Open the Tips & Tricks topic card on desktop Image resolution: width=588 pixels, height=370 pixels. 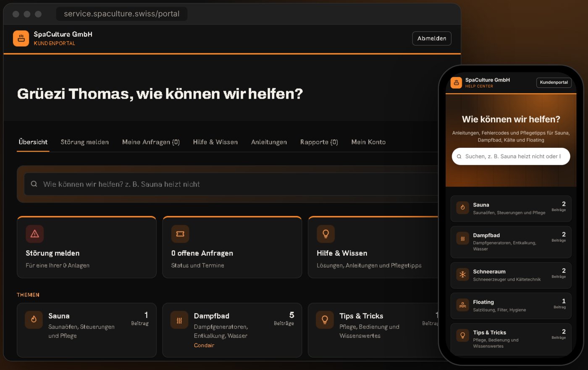373,330
